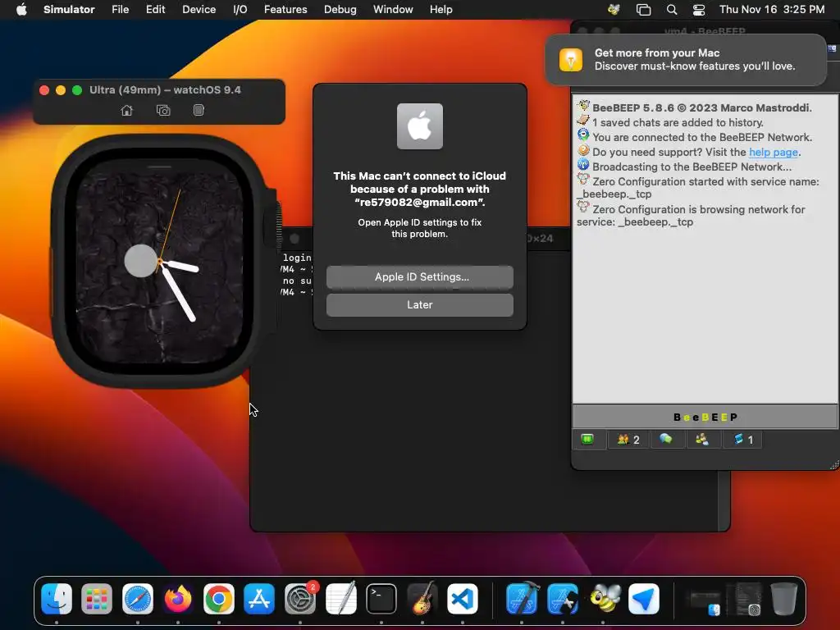Click the 'Ultra (49mm) – watchOS 9.4' window title
840x630 pixels.
tap(165, 90)
